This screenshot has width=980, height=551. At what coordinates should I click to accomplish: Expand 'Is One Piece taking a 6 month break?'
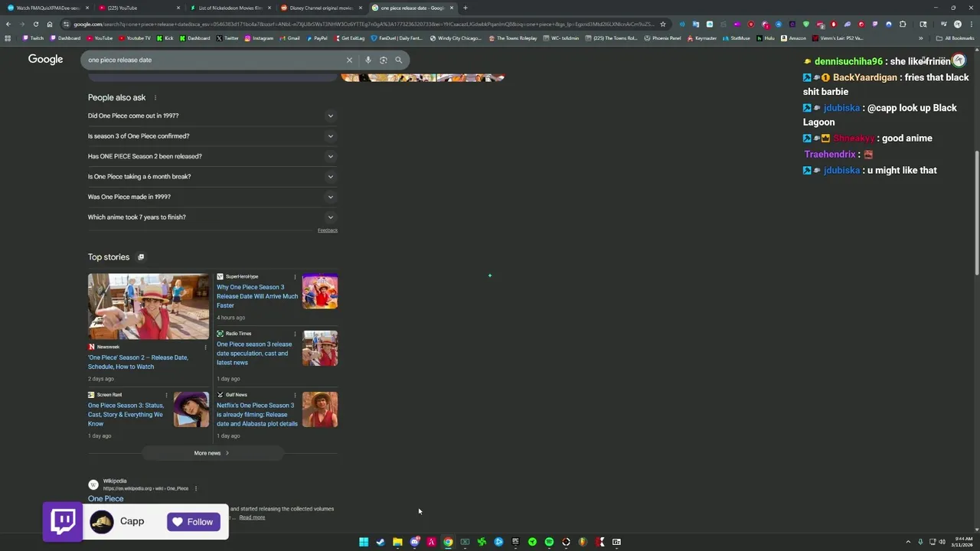tap(212, 177)
